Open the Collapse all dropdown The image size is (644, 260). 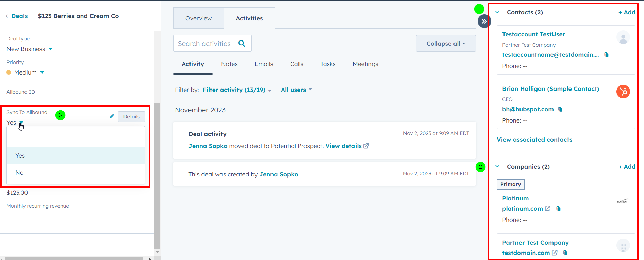tap(446, 44)
